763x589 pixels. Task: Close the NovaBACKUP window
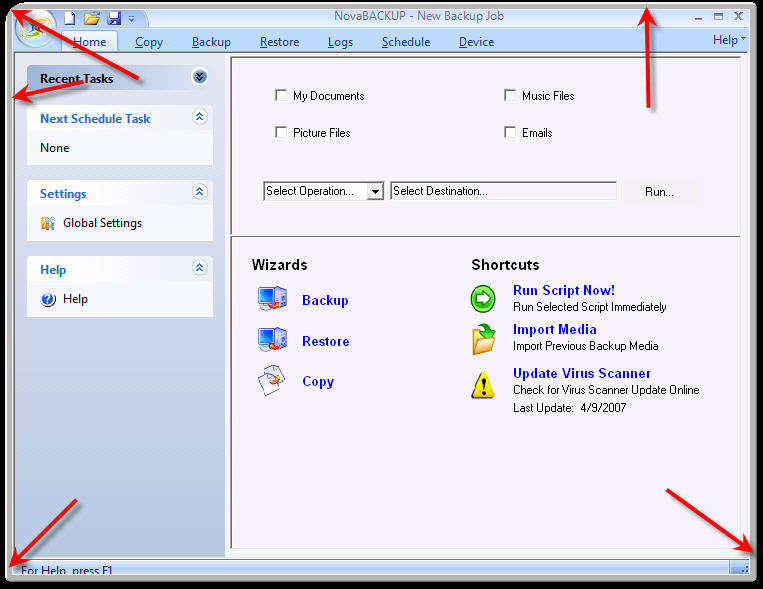738,16
